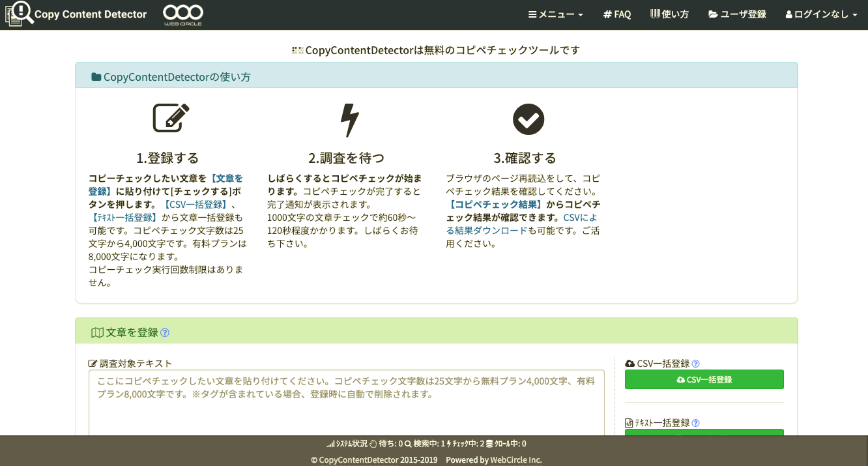The height and width of the screenshot is (466, 868).
Task: Click the 3.確認する step heading
Action: pyautogui.click(x=525, y=158)
